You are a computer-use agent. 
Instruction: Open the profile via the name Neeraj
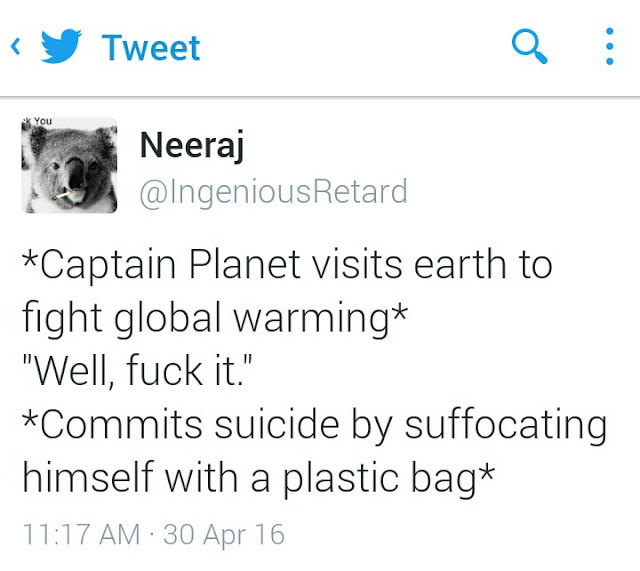click(192, 146)
